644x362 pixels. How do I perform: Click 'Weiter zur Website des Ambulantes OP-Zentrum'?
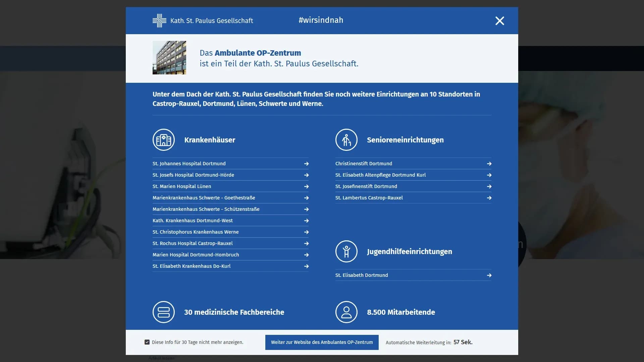[321, 342]
